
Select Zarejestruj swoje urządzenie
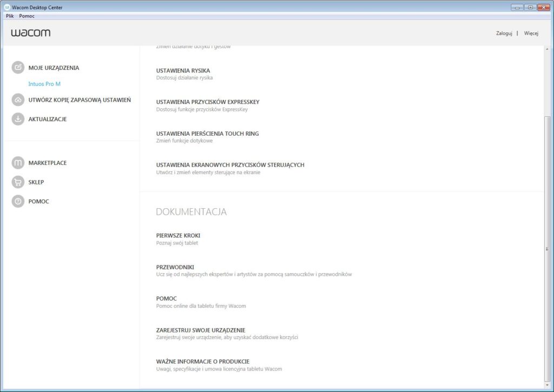[x=200, y=330]
